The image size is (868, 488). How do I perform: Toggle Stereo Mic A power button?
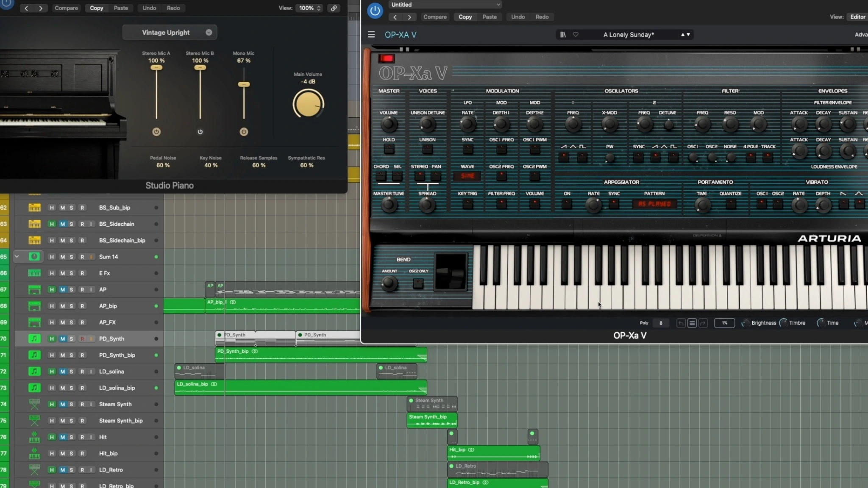pyautogui.click(x=156, y=132)
